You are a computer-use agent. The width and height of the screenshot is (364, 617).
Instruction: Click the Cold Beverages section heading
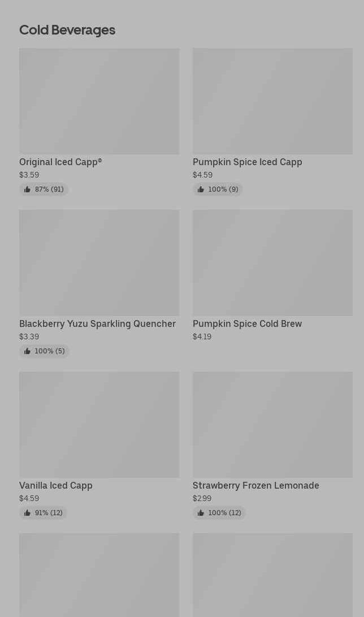point(67,29)
